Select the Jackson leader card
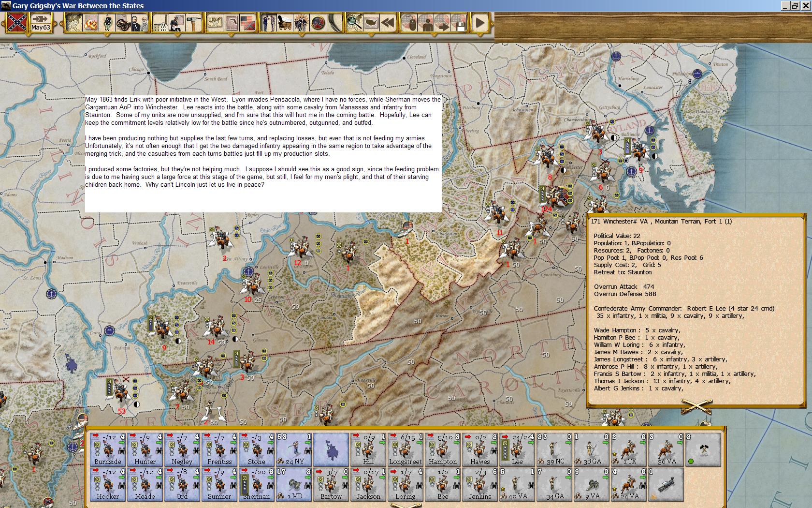Viewport: 812px width, 508px height. click(x=368, y=484)
